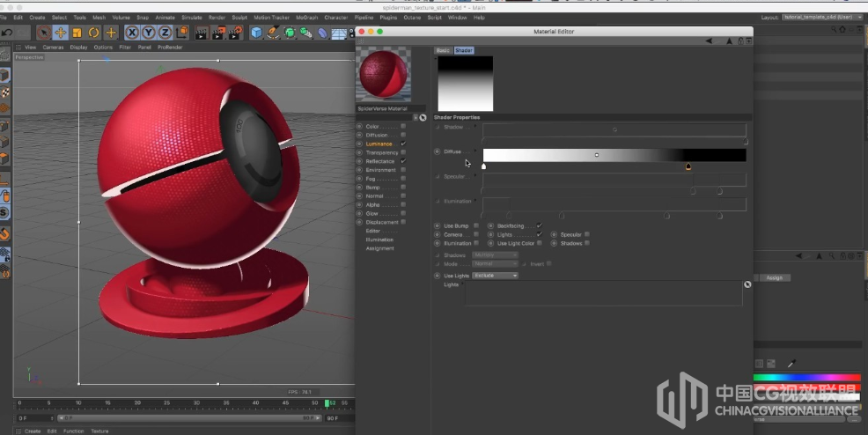This screenshot has height=435, width=868.
Task: Open the MoGraph menu
Action: pyautogui.click(x=306, y=17)
